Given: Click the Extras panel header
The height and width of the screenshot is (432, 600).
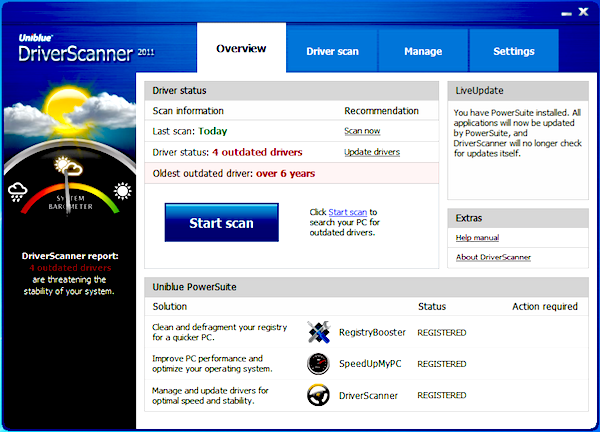Looking at the screenshot, I should point(518,218).
